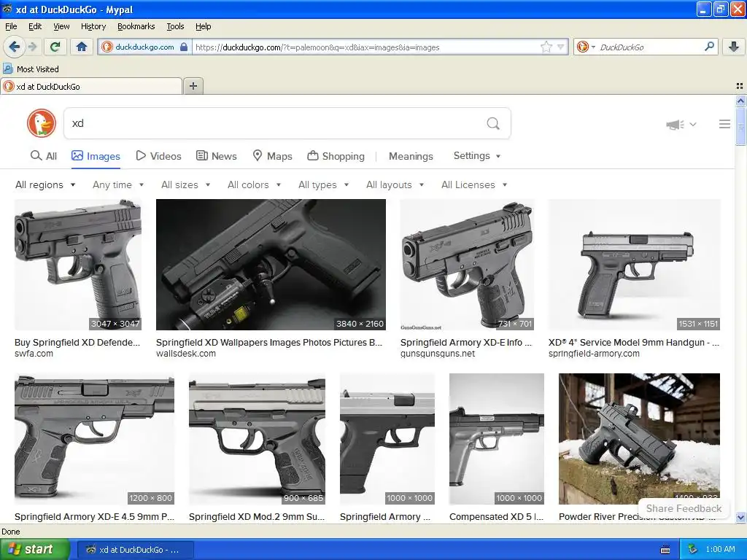Select the 'xd at DuckDuckGo' browser tab
The height and width of the screenshot is (560, 747).
[91, 86]
